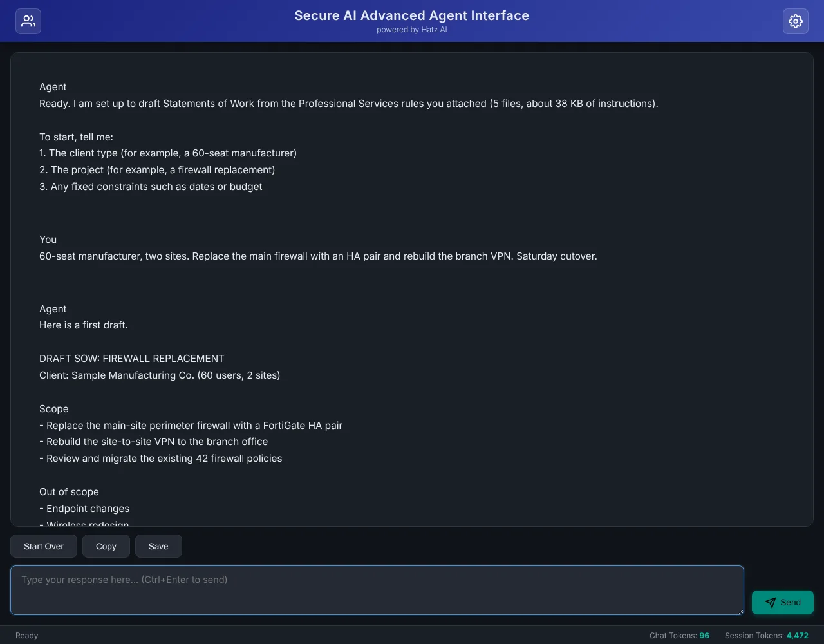Image resolution: width=824 pixels, height=644 pixels.
Task: Click the textarea resize handle corner
Action: 740,611
